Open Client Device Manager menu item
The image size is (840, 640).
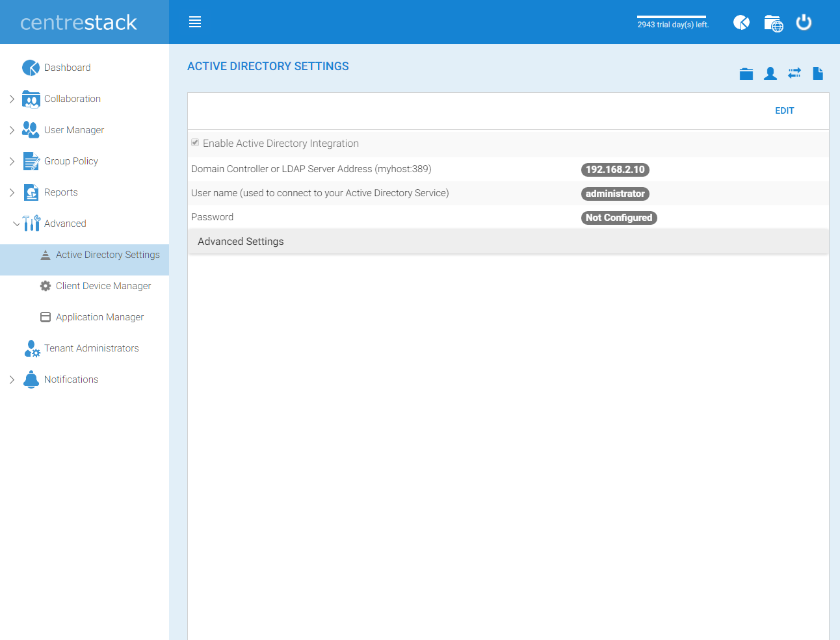(103, 286)
